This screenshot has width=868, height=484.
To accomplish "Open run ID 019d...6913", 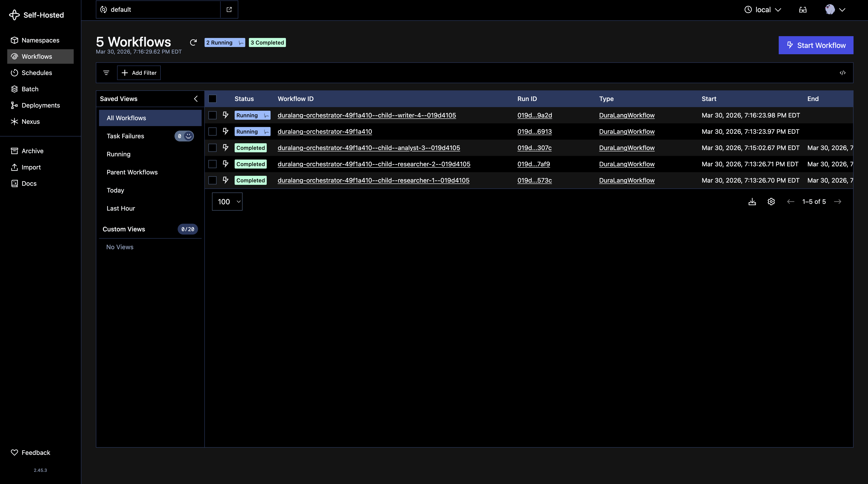I will [x=534, y=131].
